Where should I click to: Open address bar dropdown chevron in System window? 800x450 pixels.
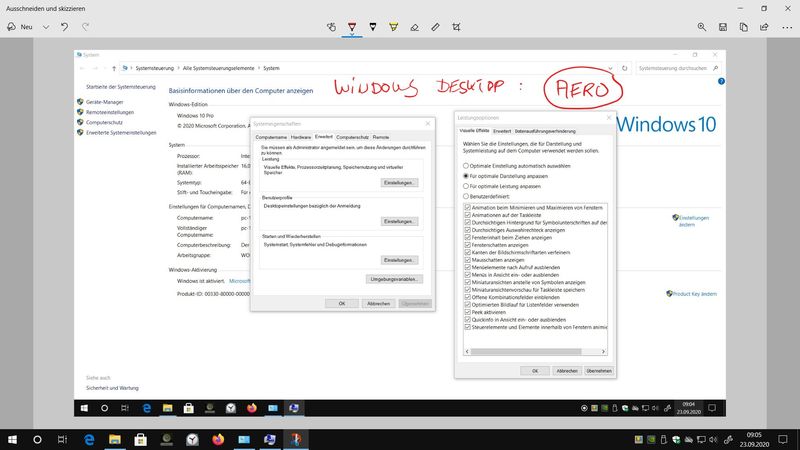(610, 68)
